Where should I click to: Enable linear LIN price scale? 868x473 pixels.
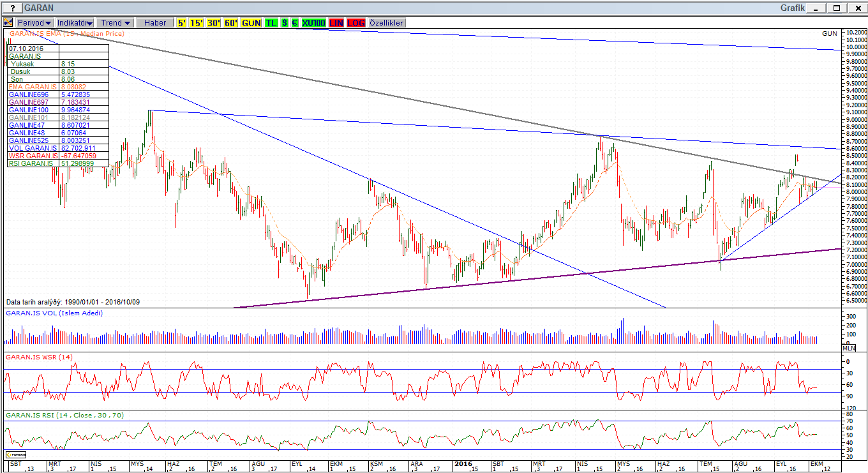pyautogui.click(x=336, y=22)
